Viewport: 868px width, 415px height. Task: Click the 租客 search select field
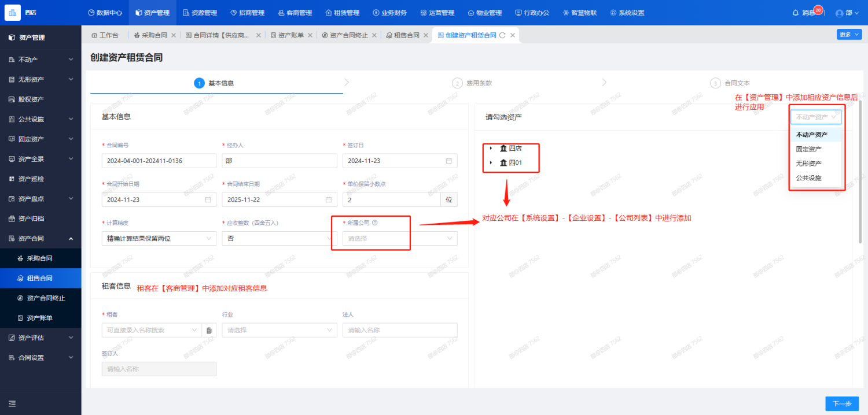(152, 330)
